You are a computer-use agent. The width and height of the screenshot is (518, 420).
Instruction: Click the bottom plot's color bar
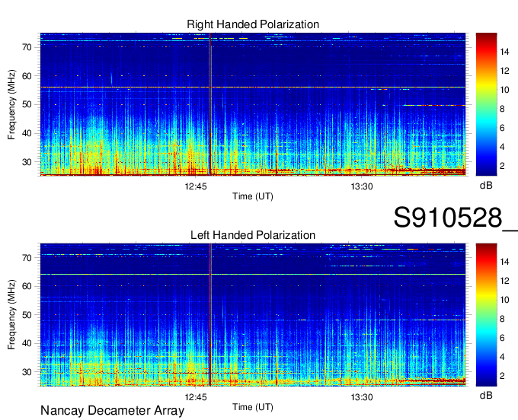(486, 315)
